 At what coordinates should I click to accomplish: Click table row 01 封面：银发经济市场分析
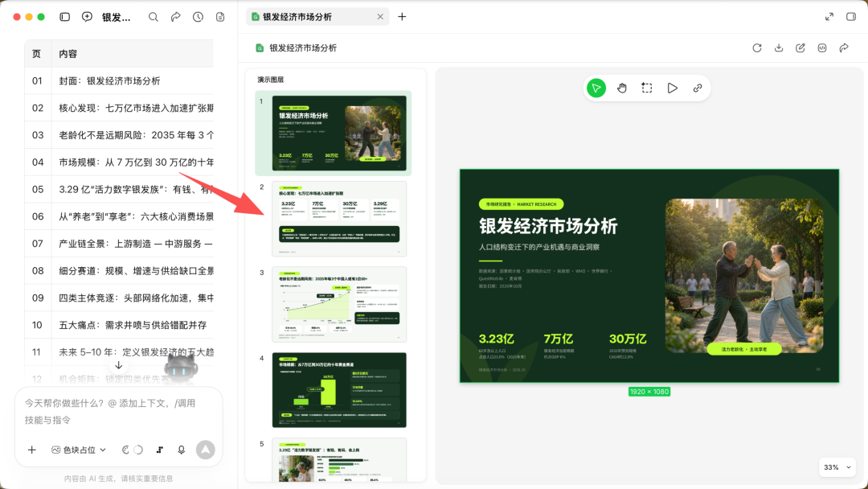(118, 81)
